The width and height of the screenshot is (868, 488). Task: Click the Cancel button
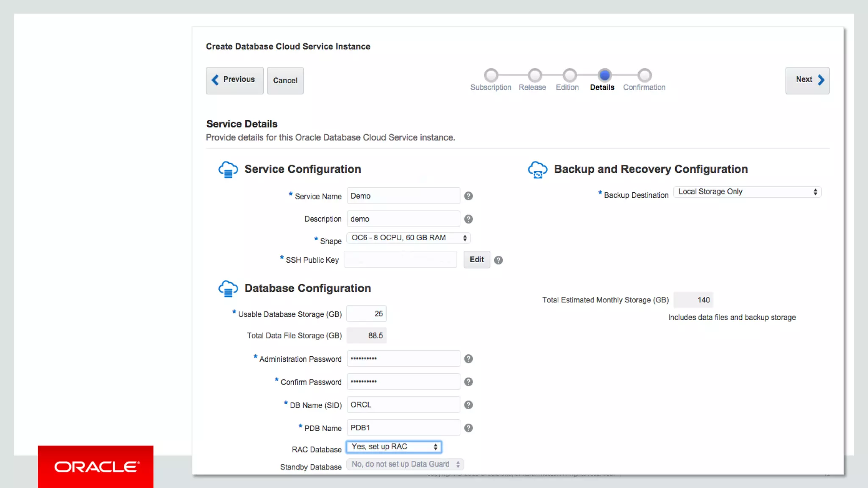click(x=285, y=80)
